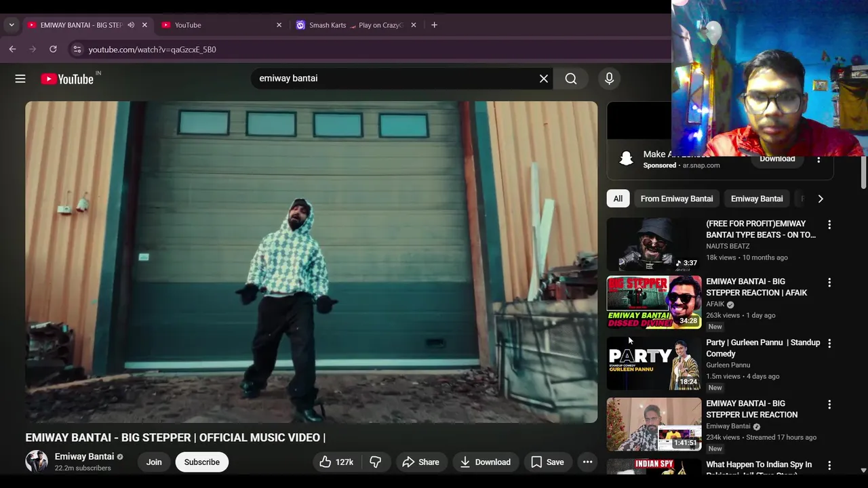Open the sponsored ad options menu
Image resolution: width=868 pixels, height=488 pixels.
pos(818,159)
